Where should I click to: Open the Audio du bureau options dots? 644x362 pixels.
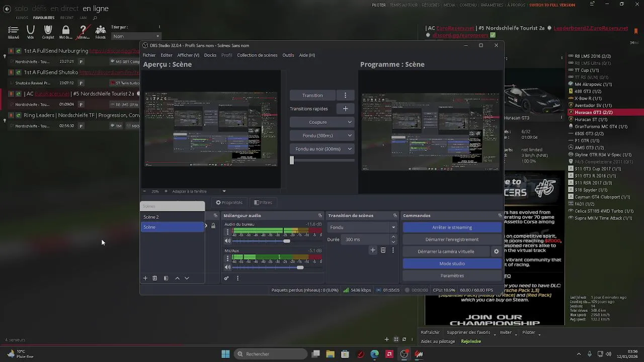(x=227, y=232)
